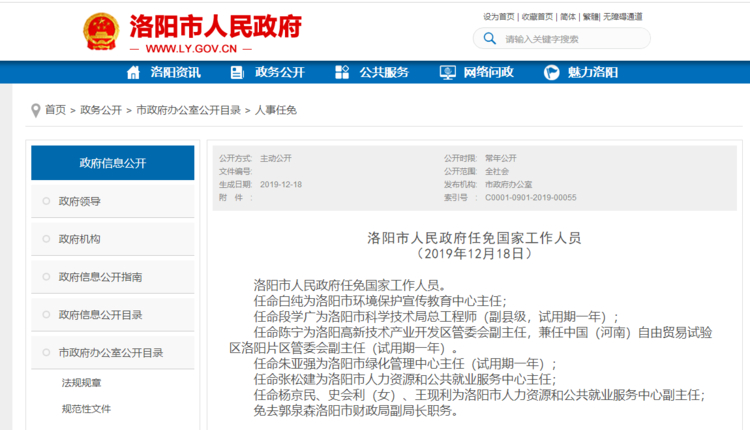Open 规范性文件 sub-item
The image size is (750, 430).
coord(86,408)
